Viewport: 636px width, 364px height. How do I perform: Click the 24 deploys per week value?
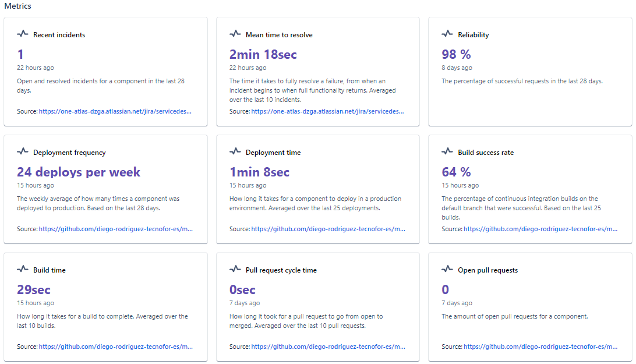[x=79, y=172]
